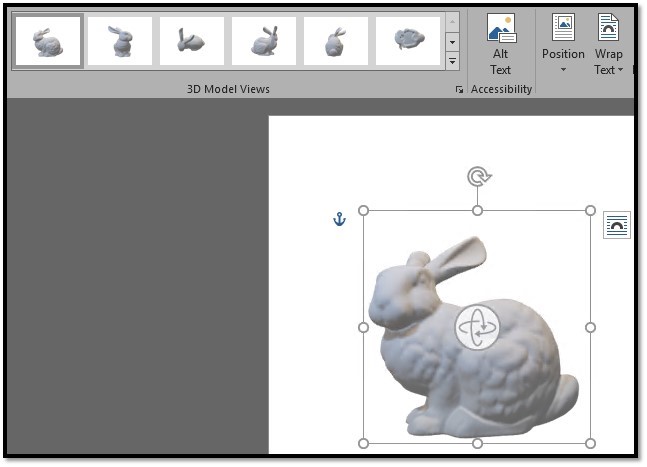Click the left-middle sizing handle
Screen dimensions: 647x467
coord(364,328)
